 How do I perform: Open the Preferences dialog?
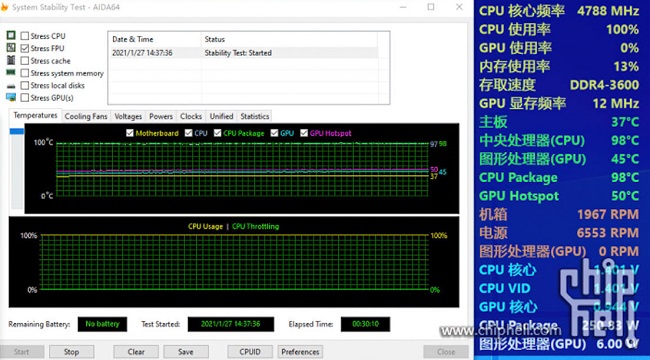(x=300, y=352)
